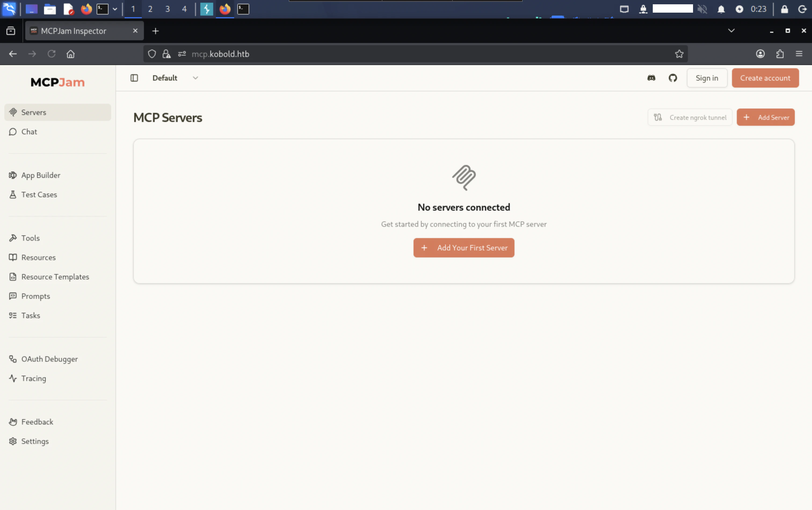Switch to workspace 2
Image resolution: width=812 pixels, height=510 pixels.
click(x=150, y=9)
